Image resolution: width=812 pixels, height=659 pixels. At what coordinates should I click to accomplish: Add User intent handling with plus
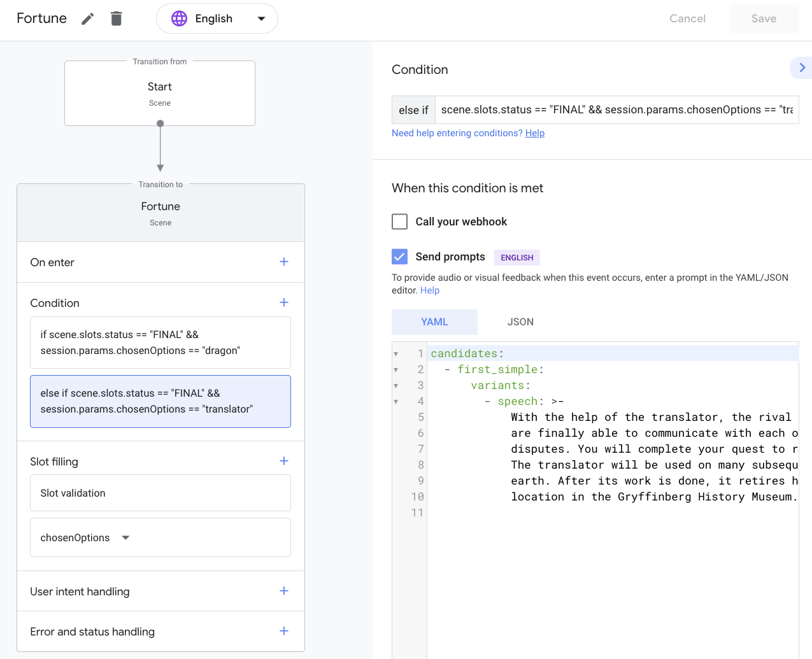(x=284, y=591)
